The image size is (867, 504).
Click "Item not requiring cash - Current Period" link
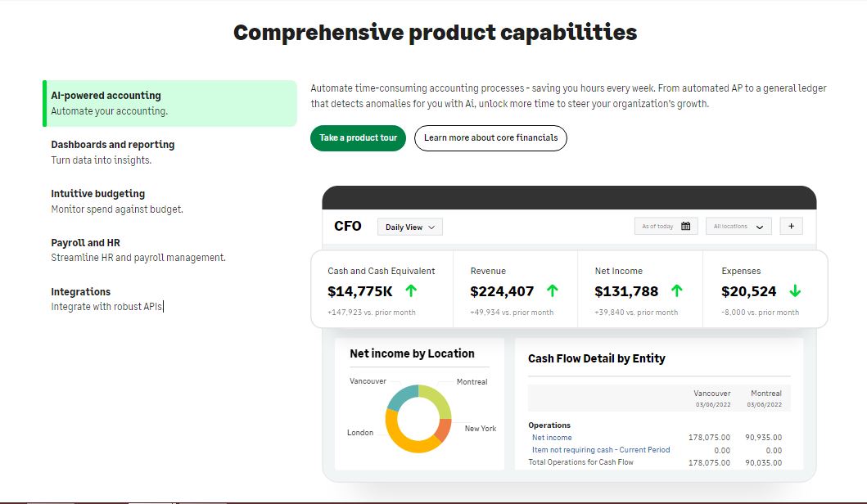pos(599,450)
